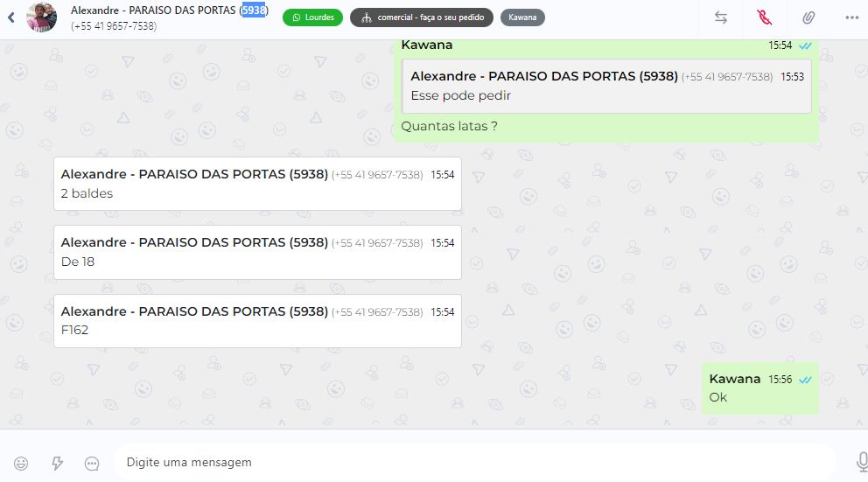Focus the "Digite uma mensagem" input field

(475, 462)
